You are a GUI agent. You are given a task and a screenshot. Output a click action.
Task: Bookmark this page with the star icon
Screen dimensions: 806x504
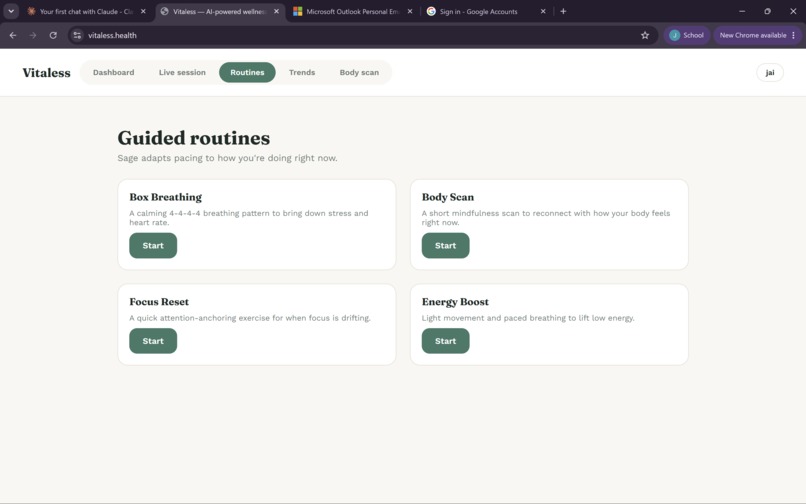coord(645,35)
